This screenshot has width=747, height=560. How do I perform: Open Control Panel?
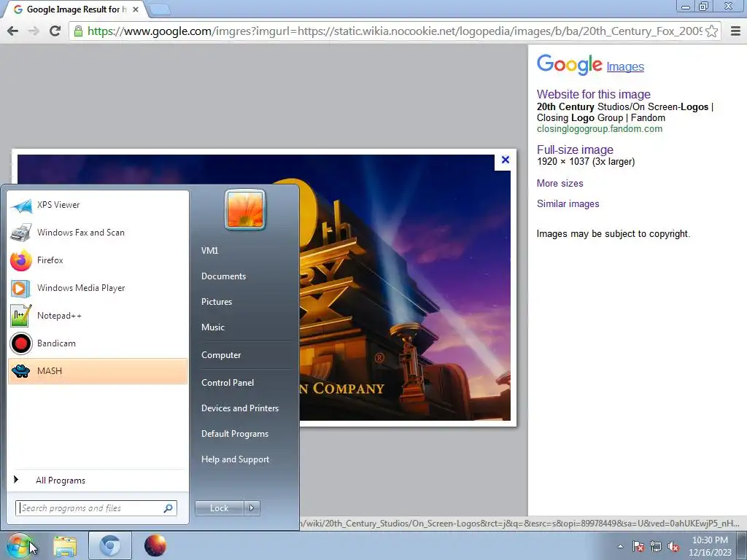coord(228,383)
